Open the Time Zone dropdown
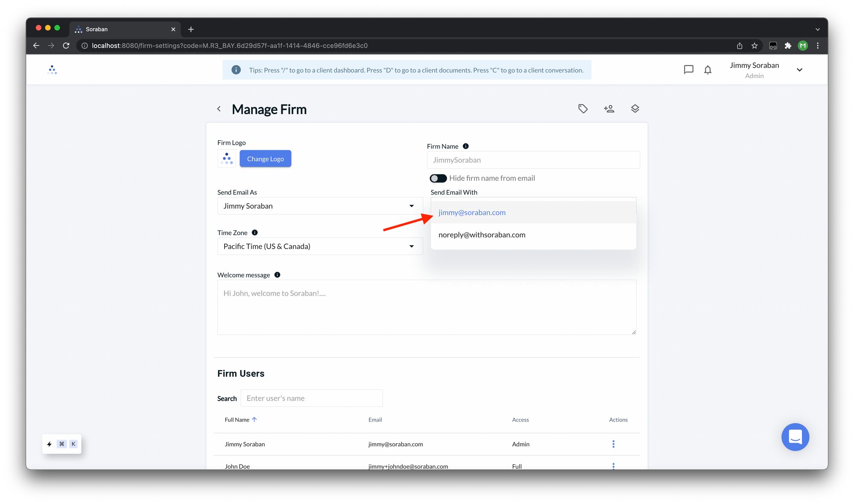The width and height of the screenshot is (854, 504). coord(320,246)
